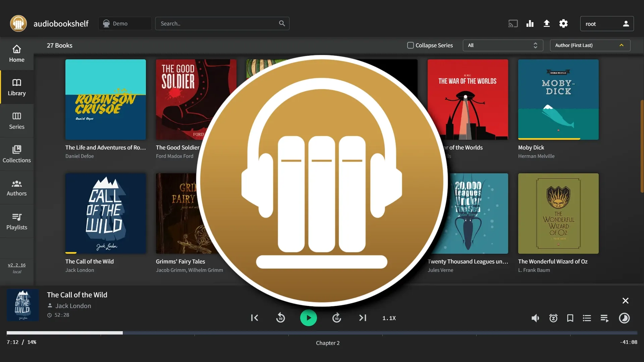
Task: Open the library filter dropdown set to All
Action: point(502,45)
